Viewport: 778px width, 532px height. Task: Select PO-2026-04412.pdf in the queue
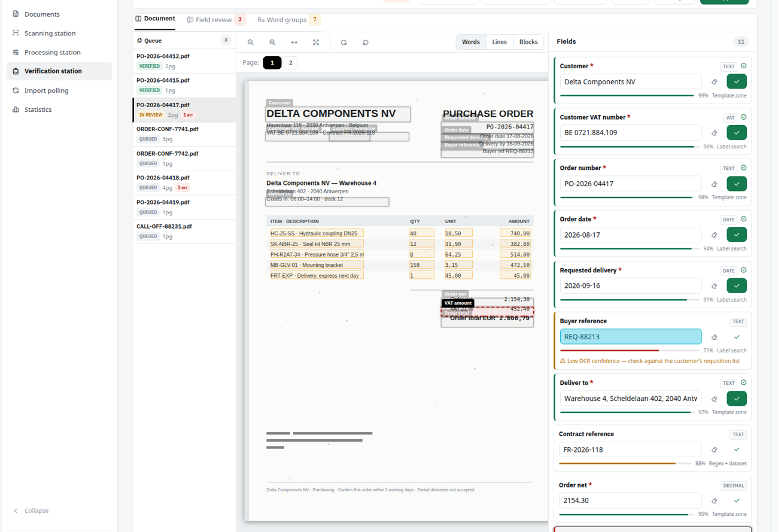click(x=184, y=61)
